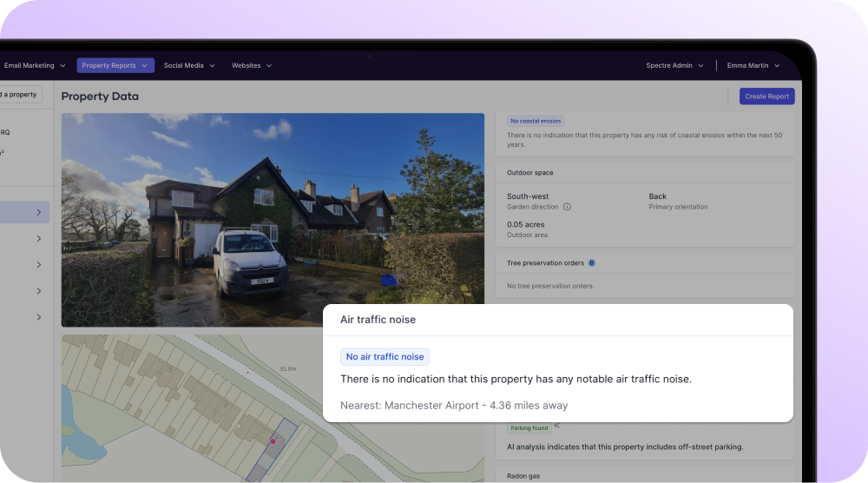Open the house street photo
Image resolution: width=868 pixels, height=483 pixels.
point(273,220)
